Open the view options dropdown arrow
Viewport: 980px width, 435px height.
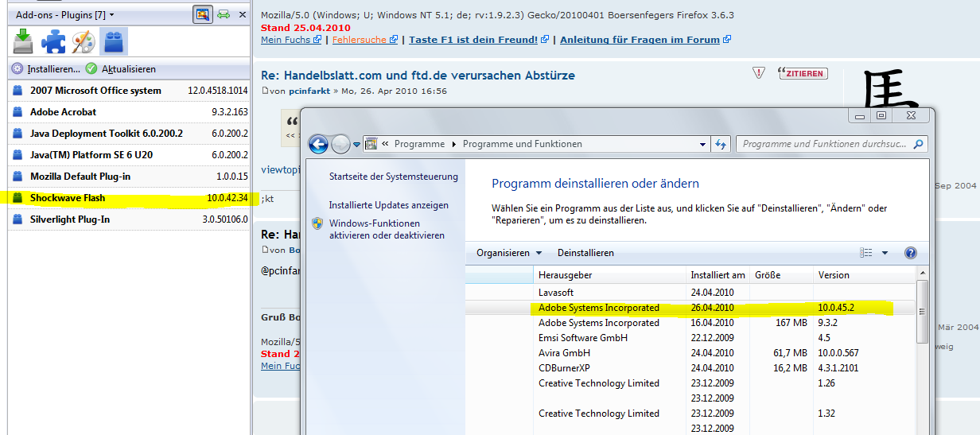(x=885, y=253)
